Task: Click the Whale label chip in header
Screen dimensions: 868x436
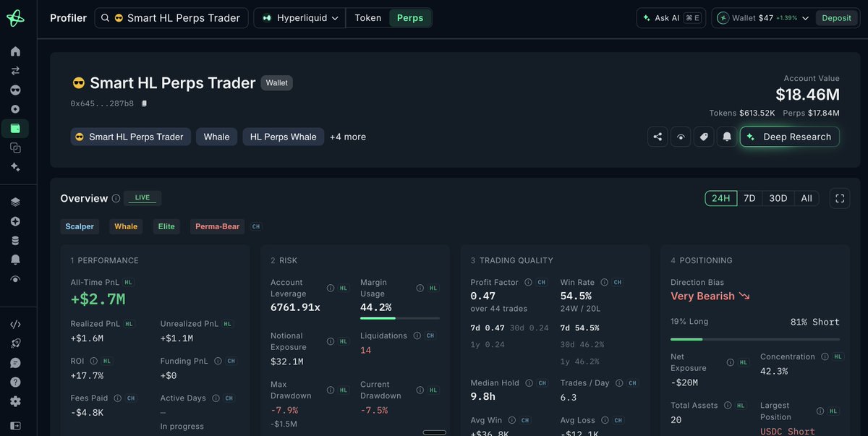Action: (216, 137)
